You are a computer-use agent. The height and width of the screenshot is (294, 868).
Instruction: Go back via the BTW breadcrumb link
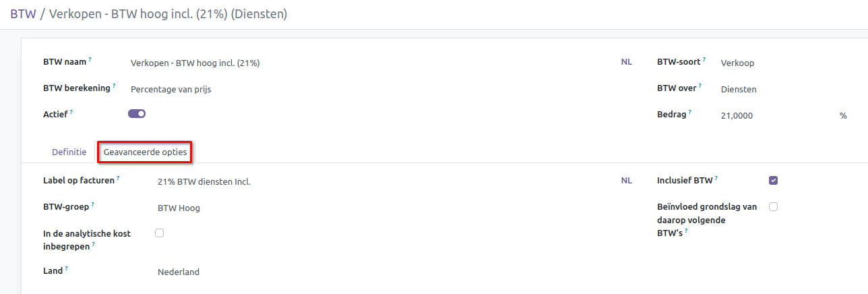tap(23, 13)
